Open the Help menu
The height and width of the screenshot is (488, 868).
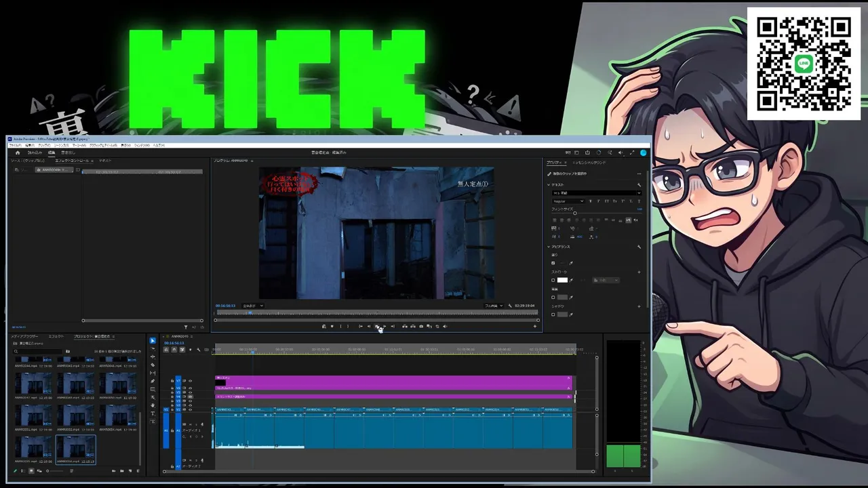159,145
